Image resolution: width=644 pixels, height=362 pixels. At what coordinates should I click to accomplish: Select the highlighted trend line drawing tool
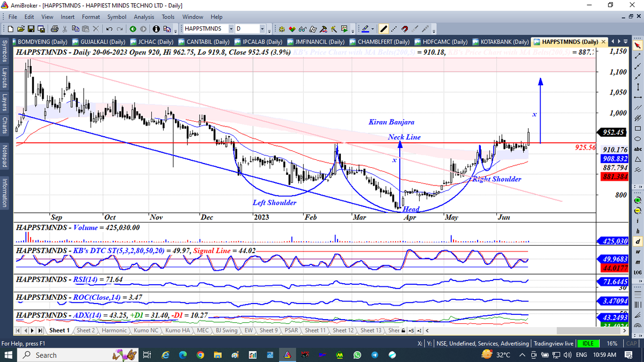point(384,28)
